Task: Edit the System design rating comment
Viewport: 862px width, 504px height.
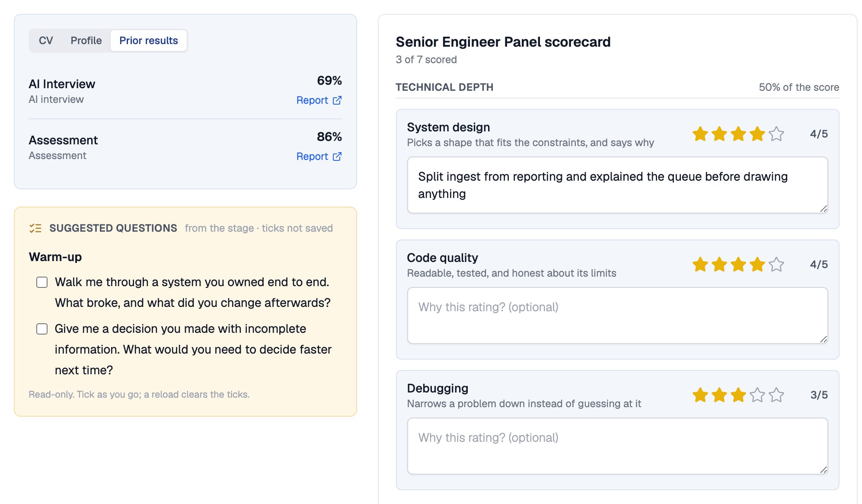Action: 617,185
